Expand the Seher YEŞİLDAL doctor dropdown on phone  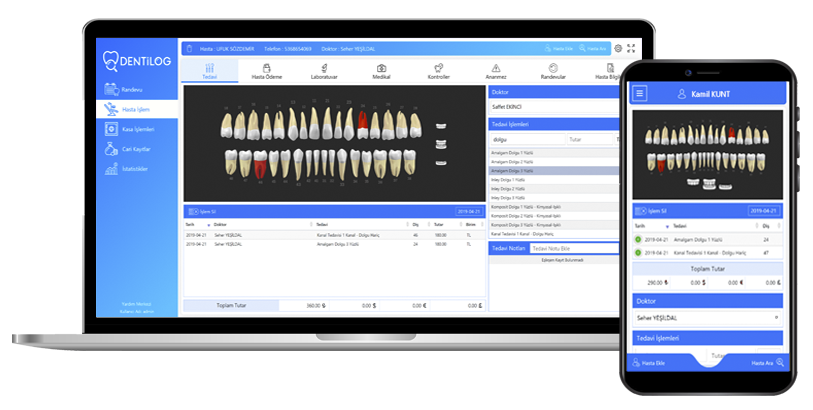706,317
